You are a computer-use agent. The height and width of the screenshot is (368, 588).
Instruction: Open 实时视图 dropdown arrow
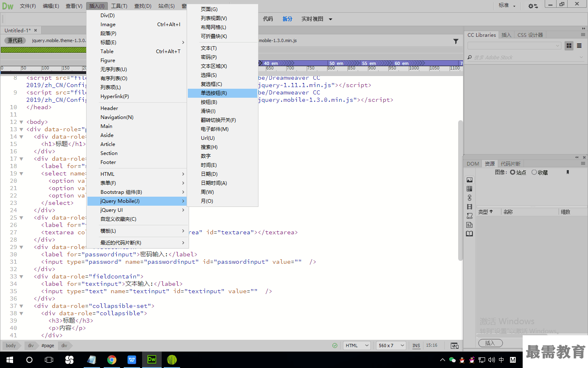coord(330,19)
